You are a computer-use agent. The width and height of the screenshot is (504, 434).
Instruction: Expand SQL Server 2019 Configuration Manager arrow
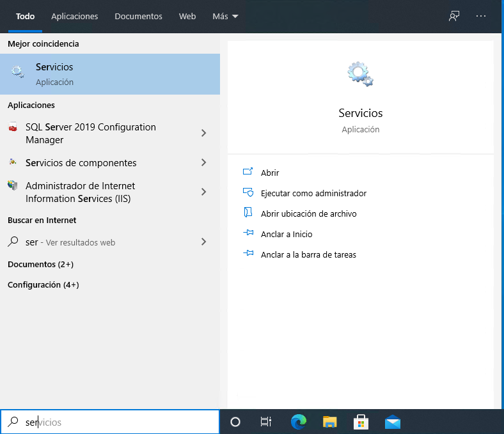[203, 133]
